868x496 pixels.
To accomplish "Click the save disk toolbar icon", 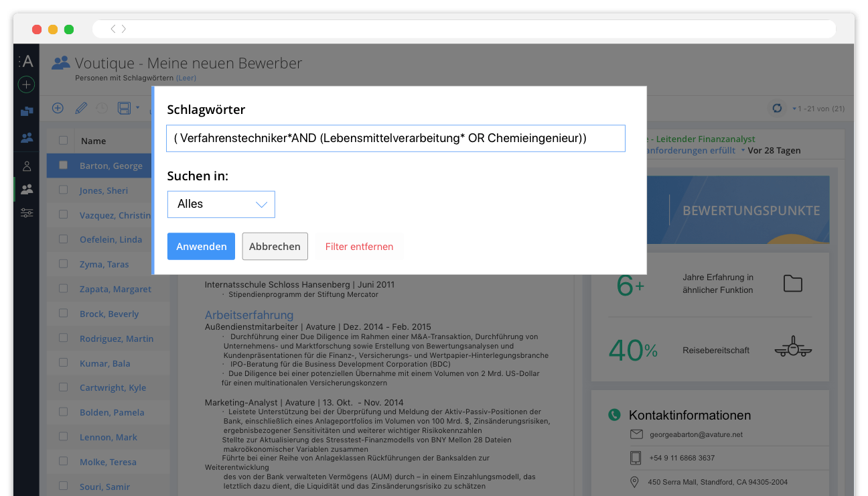I will pos(124,108).
